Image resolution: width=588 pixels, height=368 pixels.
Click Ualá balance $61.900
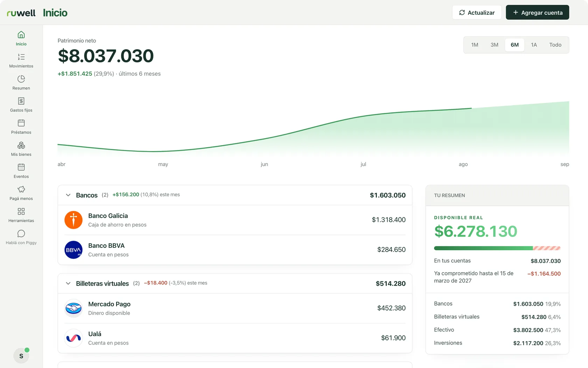coord(393,338)
